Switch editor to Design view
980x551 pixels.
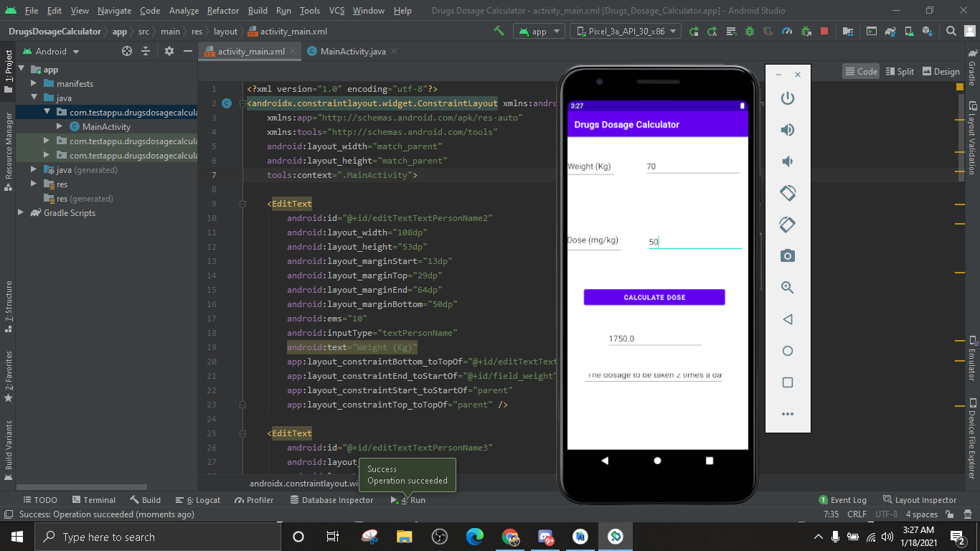[941, 71]
